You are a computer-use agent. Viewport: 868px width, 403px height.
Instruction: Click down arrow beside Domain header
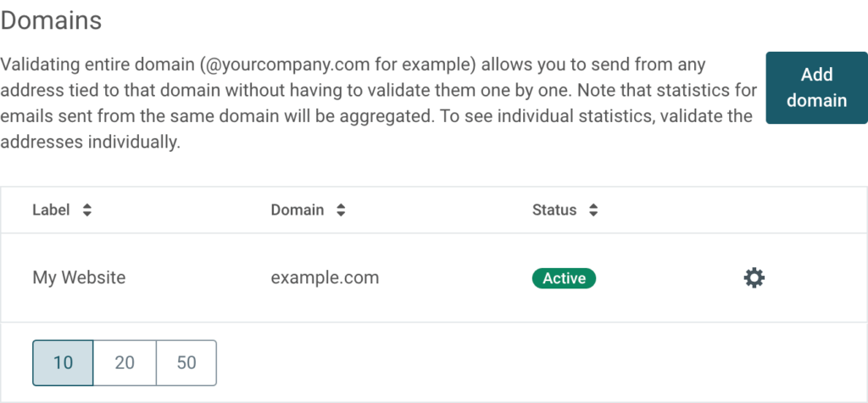coord(341,215)
